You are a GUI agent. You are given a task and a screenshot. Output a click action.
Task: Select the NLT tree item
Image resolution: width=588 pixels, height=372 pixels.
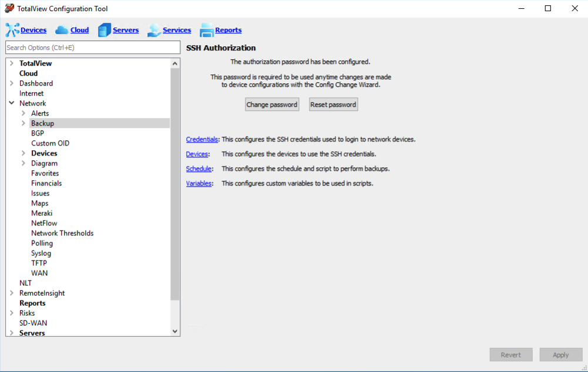(x=25, y=283)
